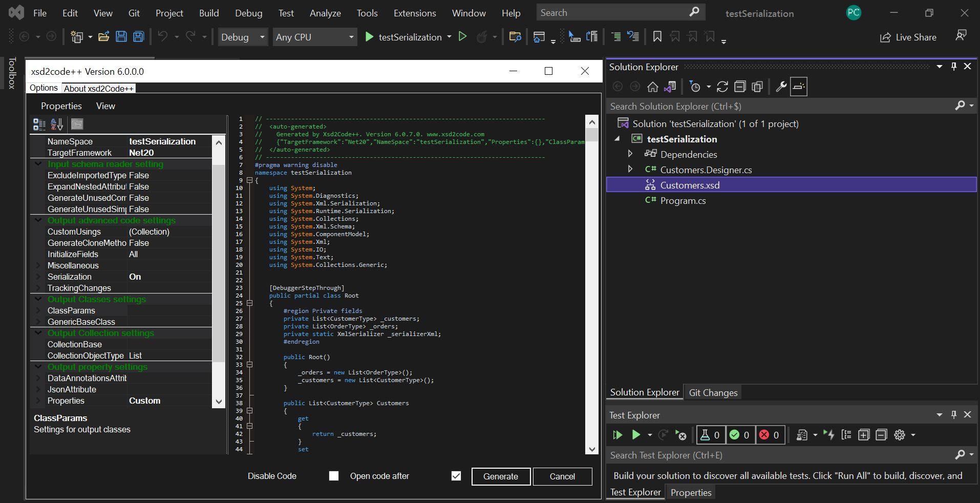Screen dimensions: 980x503
Task: Click the Run tests play icon in Test Explorer
Action: point(636,435)
